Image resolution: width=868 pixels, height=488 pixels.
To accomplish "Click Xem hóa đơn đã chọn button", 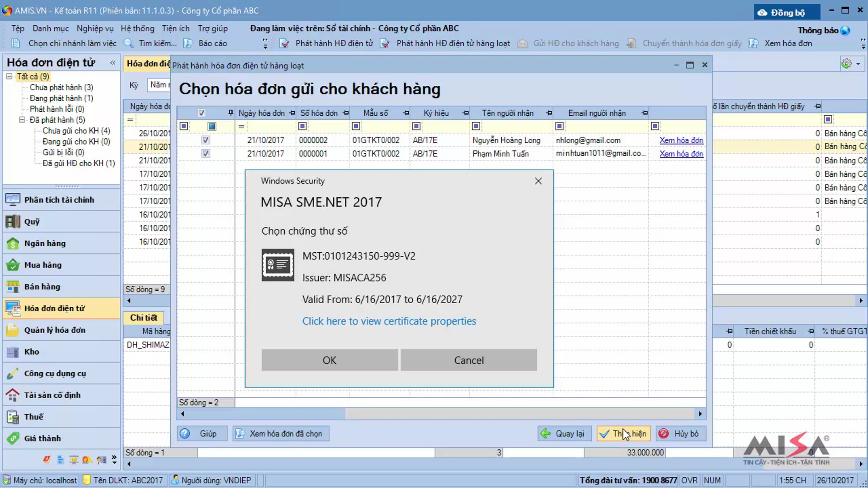I will coord(281,433).
